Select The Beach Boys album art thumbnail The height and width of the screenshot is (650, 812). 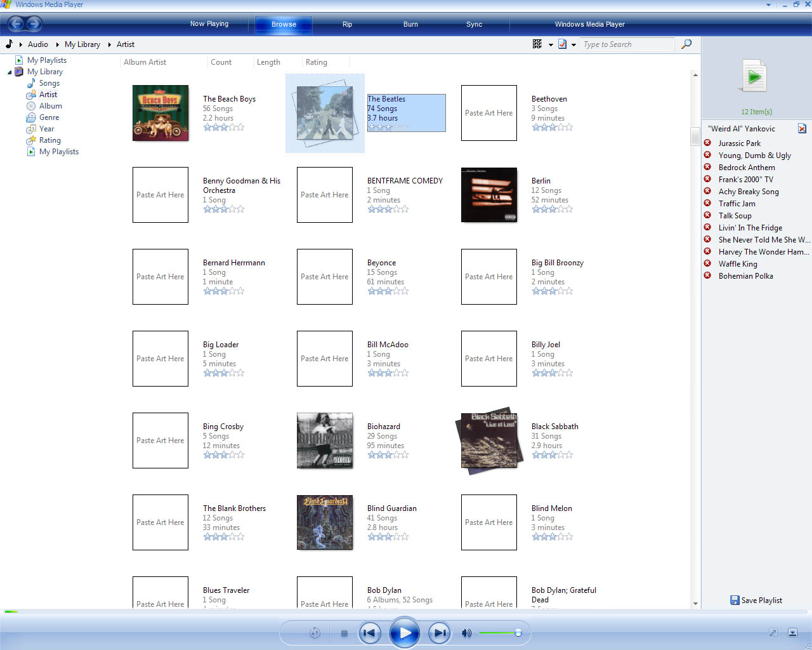pos(160,113)
